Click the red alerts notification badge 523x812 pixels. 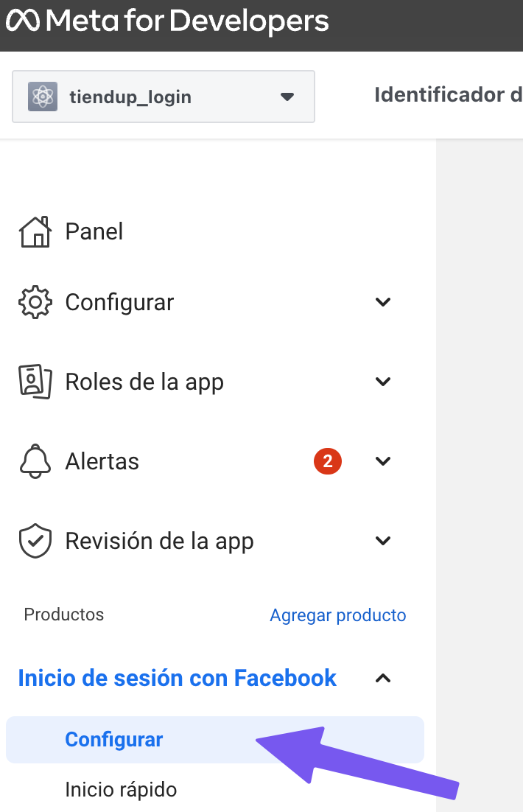[328, 461]
